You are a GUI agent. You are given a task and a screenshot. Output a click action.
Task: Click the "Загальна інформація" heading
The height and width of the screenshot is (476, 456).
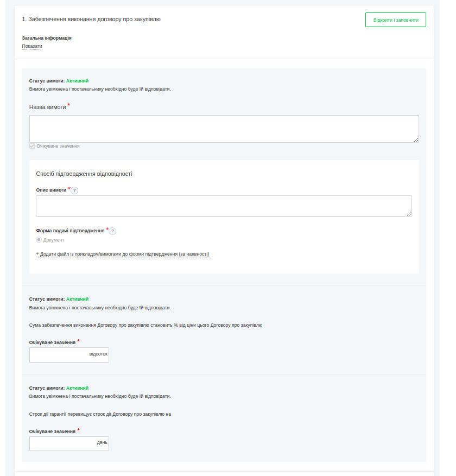click(47, 38)
